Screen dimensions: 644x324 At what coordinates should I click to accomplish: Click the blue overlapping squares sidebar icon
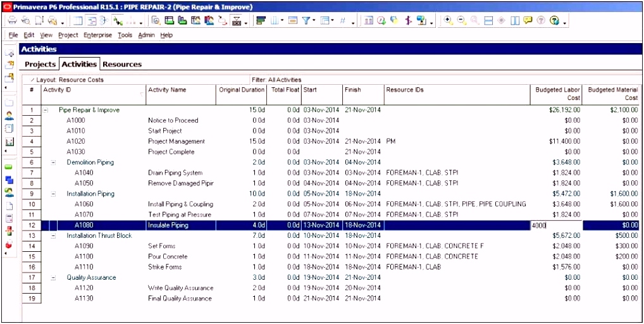pos(9,180)
